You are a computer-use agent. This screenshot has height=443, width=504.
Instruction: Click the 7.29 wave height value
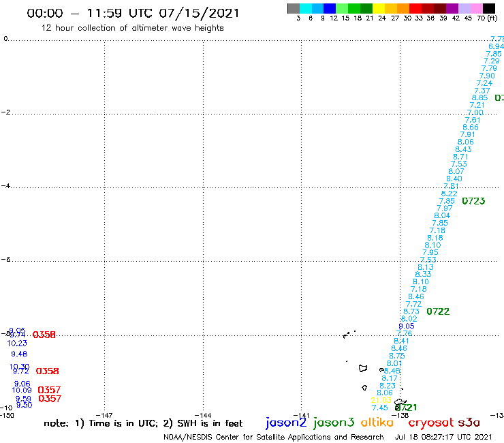(x=492, y=61)
